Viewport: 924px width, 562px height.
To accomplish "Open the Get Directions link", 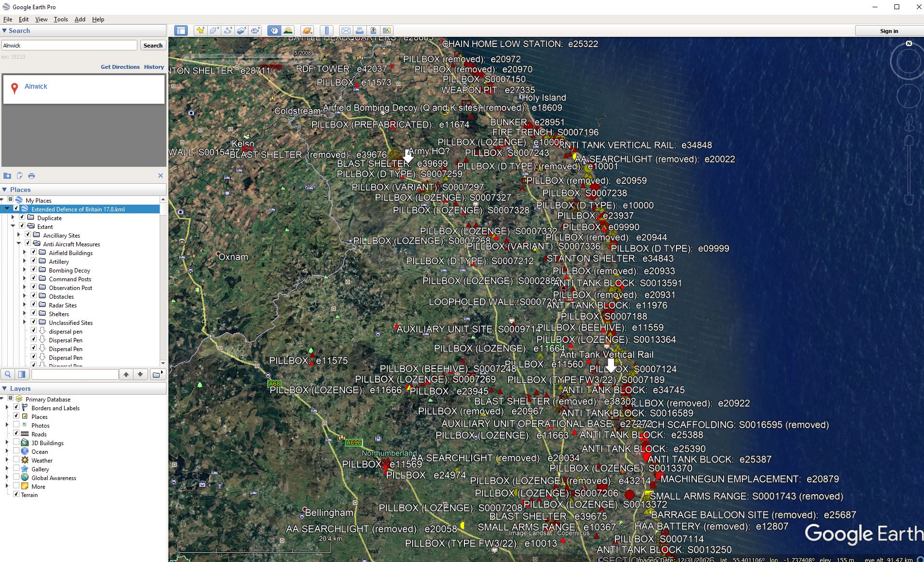I will coord(120,67).
